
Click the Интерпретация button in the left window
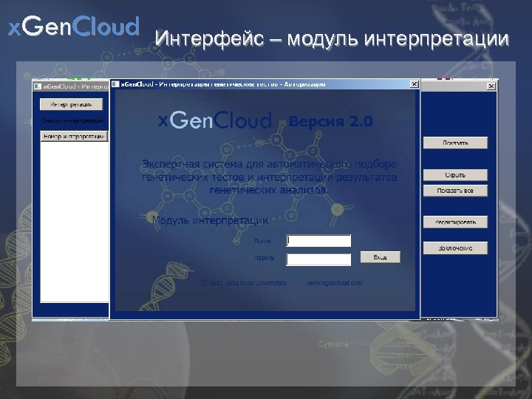click(71, 104)
